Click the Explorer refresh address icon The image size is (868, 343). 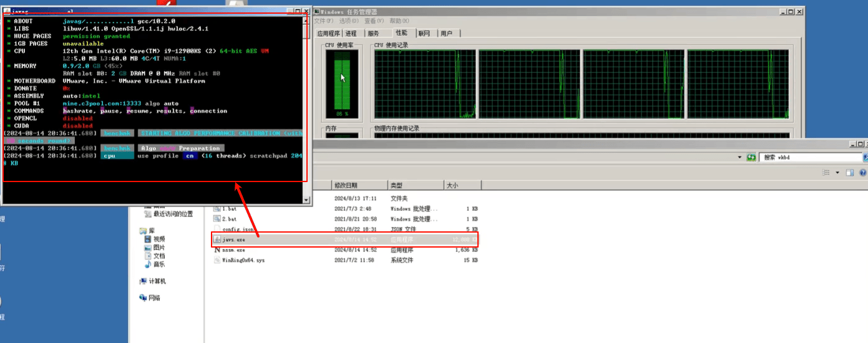752,158
